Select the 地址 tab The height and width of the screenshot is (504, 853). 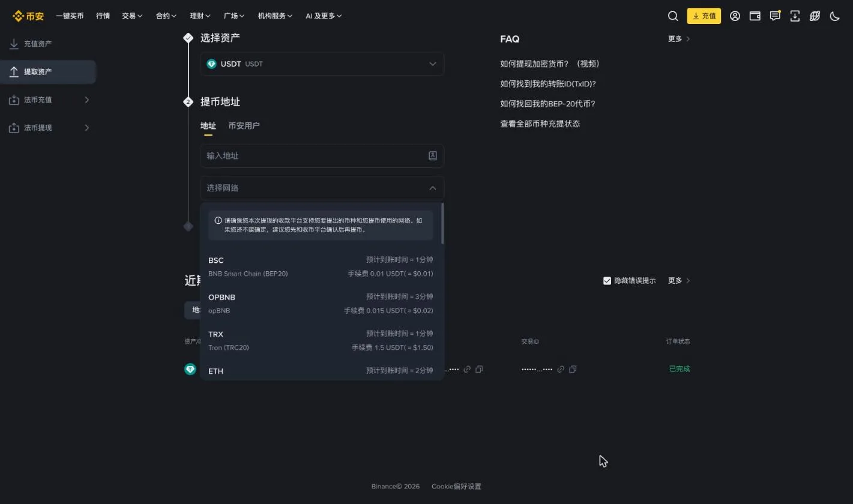coord(208,125)
